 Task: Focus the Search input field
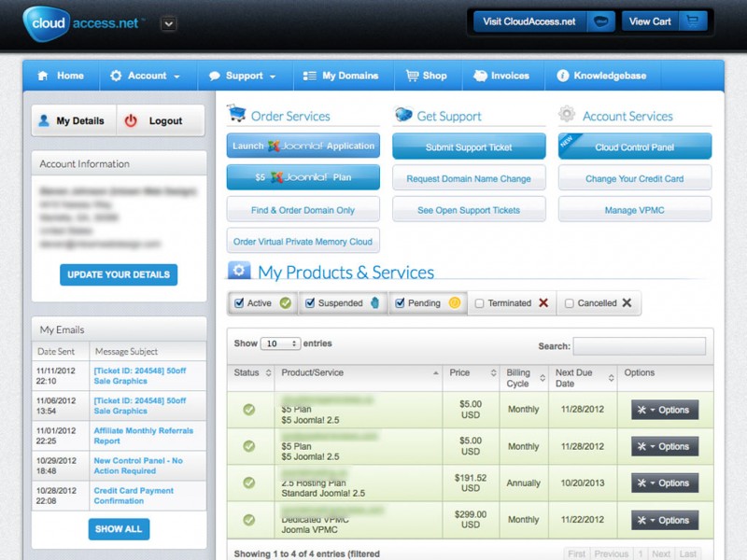pos(640,346)
